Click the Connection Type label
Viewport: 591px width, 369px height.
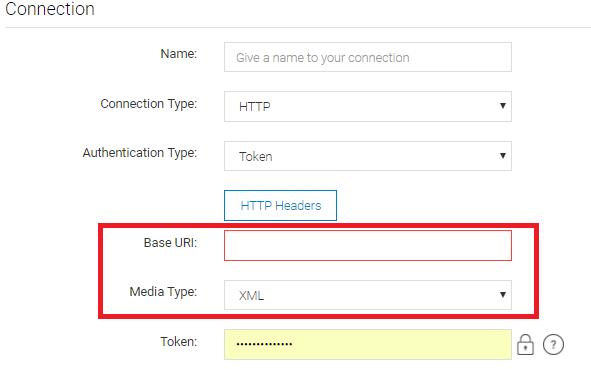[149, 104]
